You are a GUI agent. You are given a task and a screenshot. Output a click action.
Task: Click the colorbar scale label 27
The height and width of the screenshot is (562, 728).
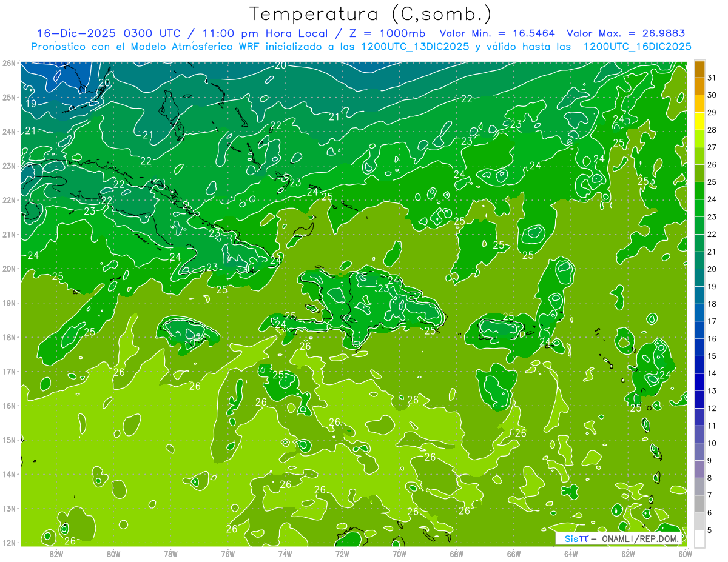[x=712, y=147]
